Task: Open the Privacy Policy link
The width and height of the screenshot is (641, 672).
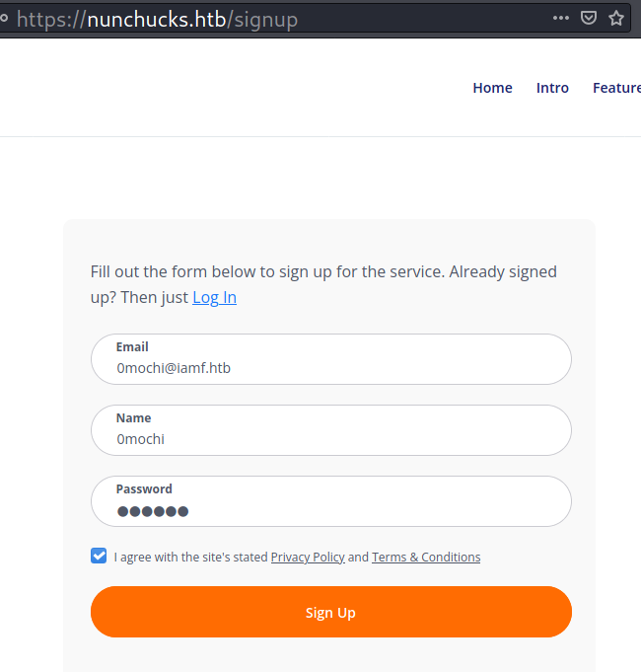Action: [308, 557]
